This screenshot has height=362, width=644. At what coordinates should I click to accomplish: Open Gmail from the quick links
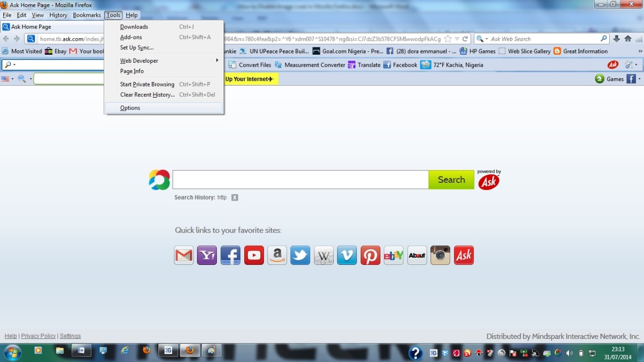coord(184,255)
